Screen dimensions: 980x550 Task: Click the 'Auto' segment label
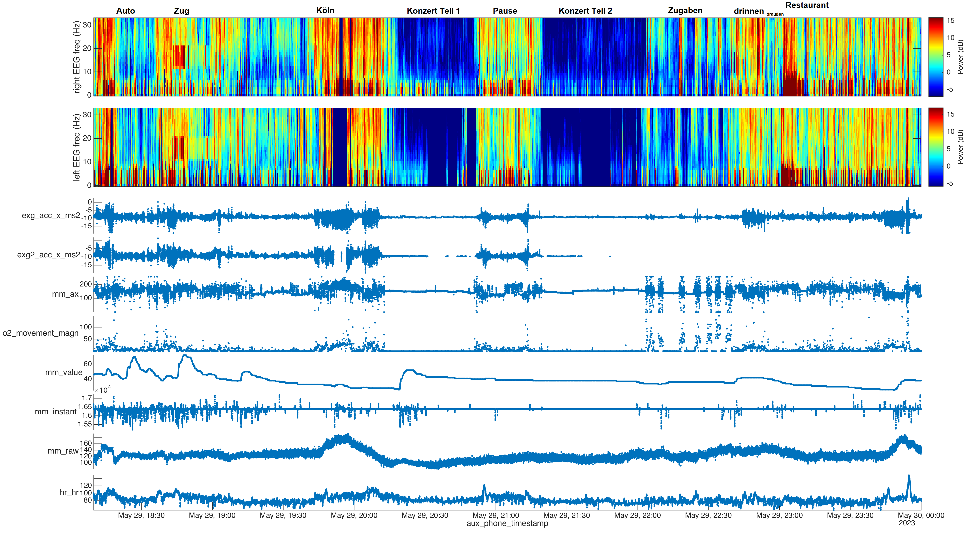pyautogui.click(x=126, y=11)
